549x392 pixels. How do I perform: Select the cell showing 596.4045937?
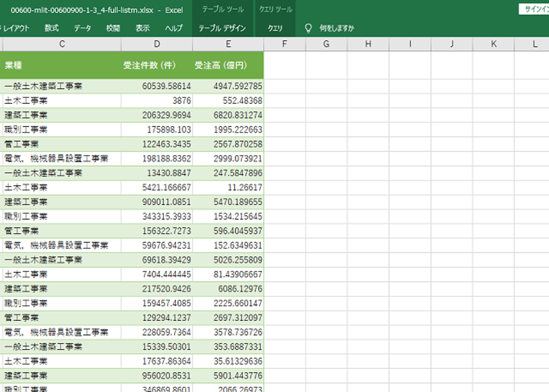coord(228,231)
